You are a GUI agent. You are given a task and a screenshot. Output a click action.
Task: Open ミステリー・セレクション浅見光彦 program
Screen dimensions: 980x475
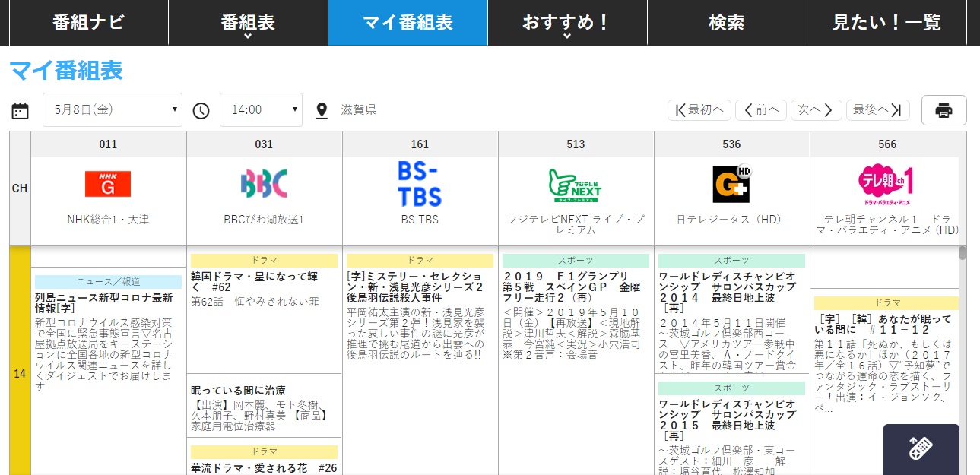(417, 287)
